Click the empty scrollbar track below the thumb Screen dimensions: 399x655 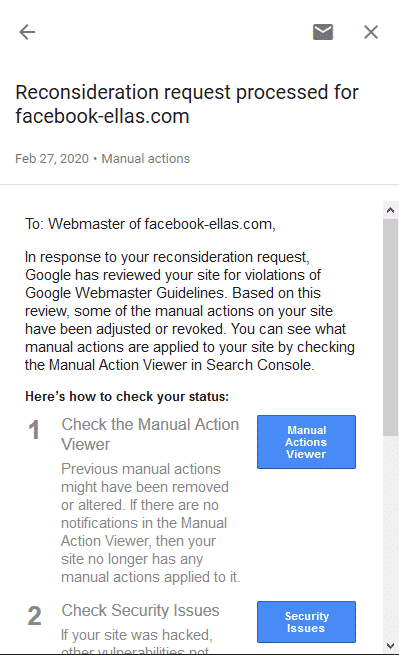click(391, 537)
